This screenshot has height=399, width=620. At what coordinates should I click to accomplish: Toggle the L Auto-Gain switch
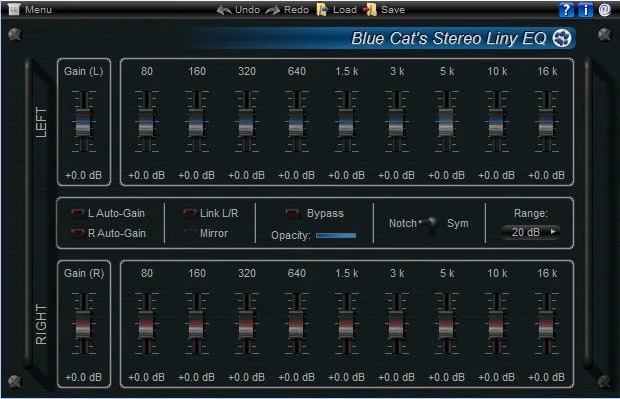point(78,213)
